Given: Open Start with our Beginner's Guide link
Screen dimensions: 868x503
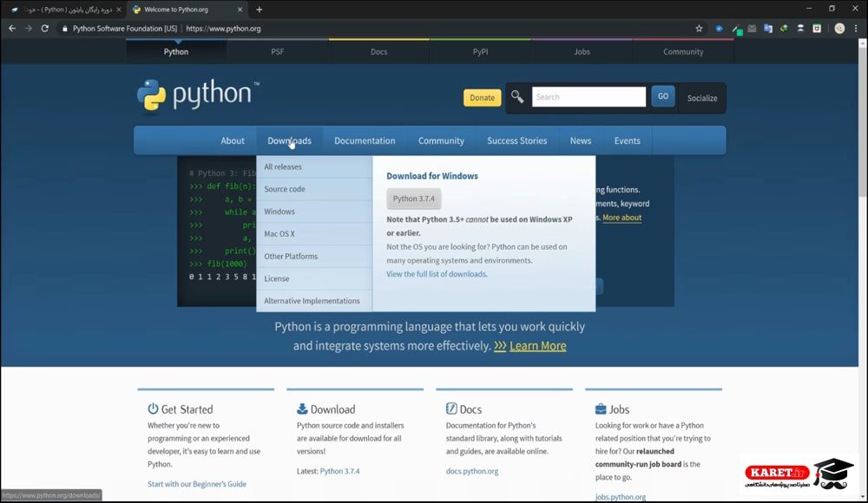Looking at the screenshot, I should coord(196,484).
